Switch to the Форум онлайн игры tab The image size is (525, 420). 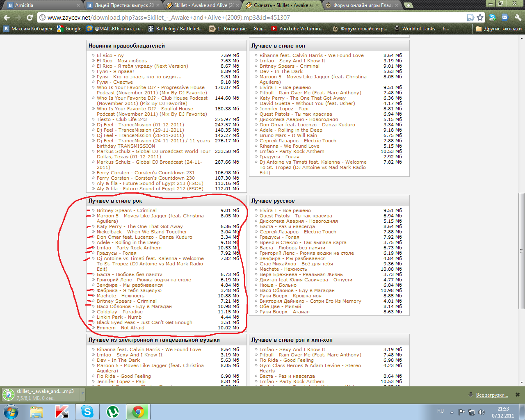[363, 5]
